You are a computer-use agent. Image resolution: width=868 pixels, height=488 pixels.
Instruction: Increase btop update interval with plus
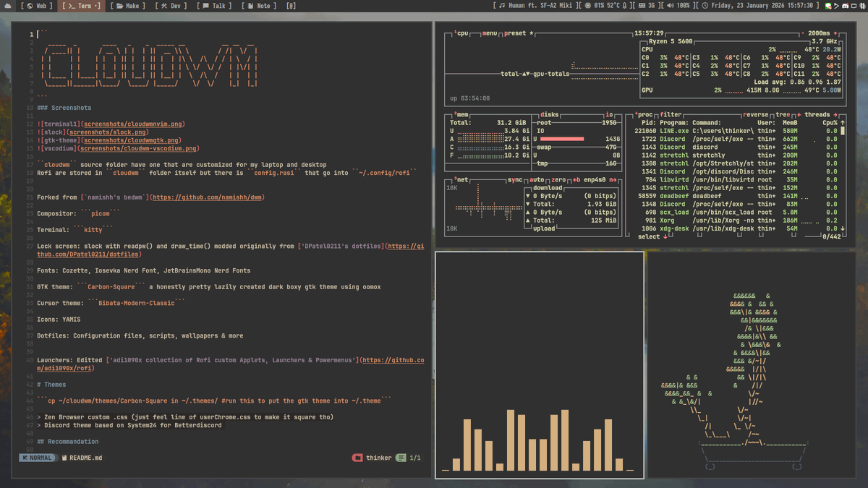tap(836, 33)
